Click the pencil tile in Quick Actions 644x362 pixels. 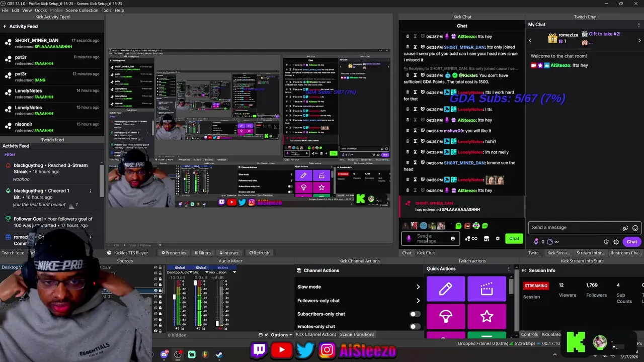pyautogui.click(x=445, y=289)
